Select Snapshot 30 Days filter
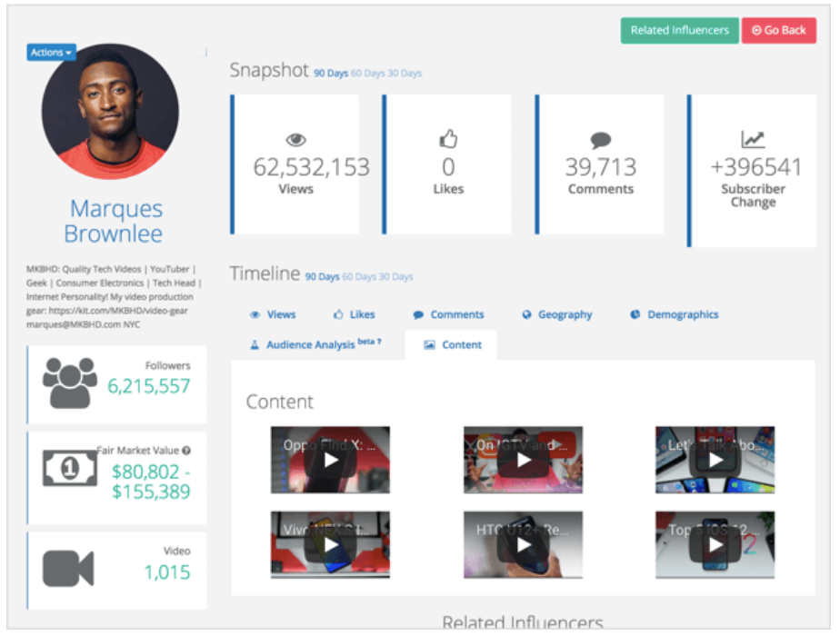840x636 pixels. 404,74
